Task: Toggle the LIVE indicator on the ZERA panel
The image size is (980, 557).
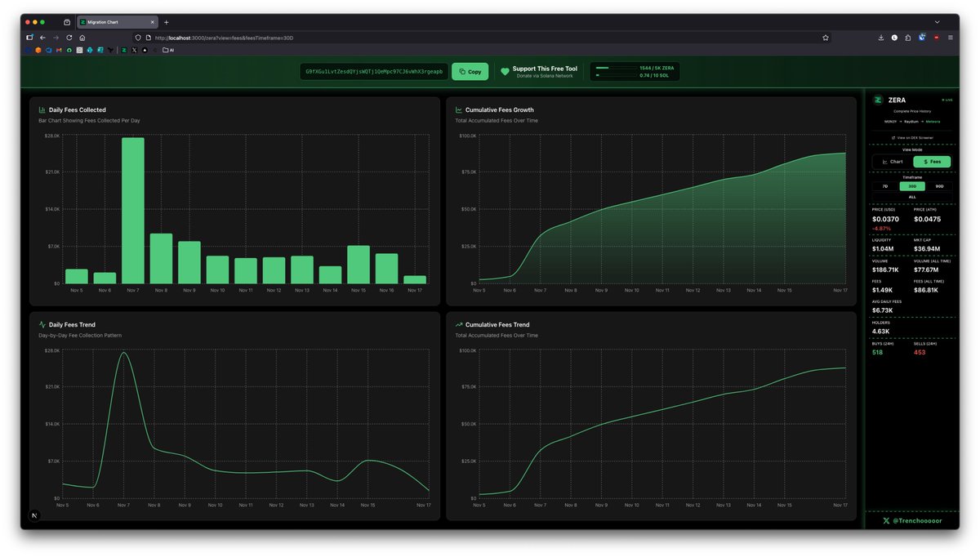Action: [947, 100]
